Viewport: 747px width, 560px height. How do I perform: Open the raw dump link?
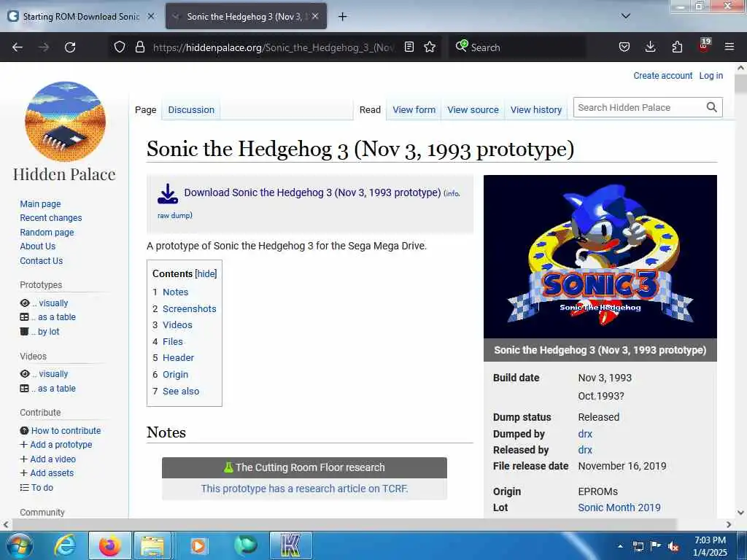pyautogui.click(x=174, y=215)
